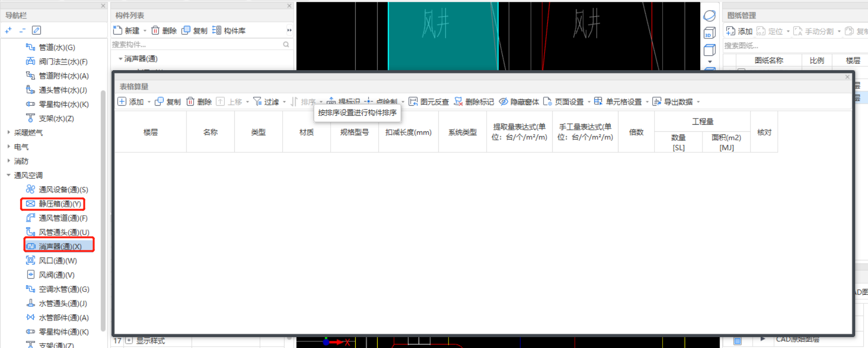Close the 构件列表 panel
Viewport: 868px width, 348px height.
tap(289, 6)
